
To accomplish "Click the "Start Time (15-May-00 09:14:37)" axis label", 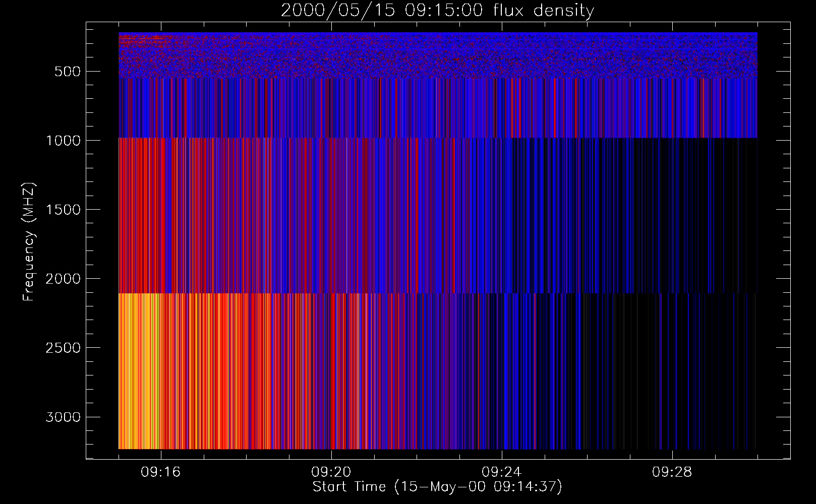I will [x=437, y=487].
